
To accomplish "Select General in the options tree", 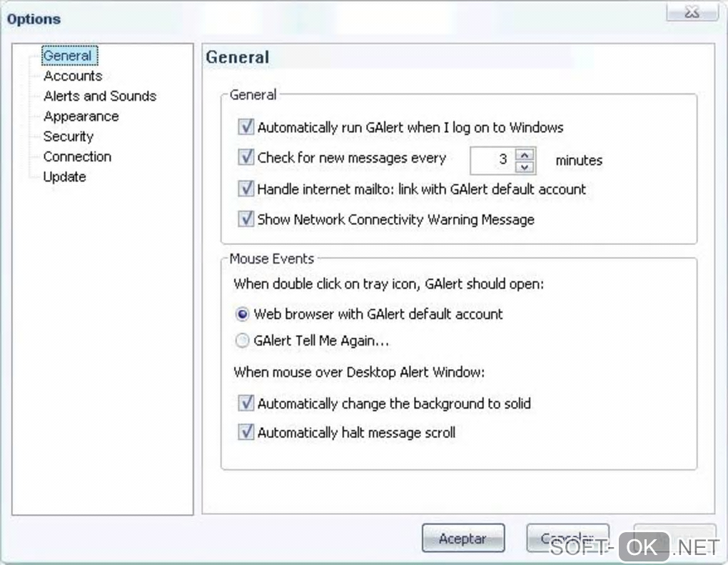I will pos(67,56).
